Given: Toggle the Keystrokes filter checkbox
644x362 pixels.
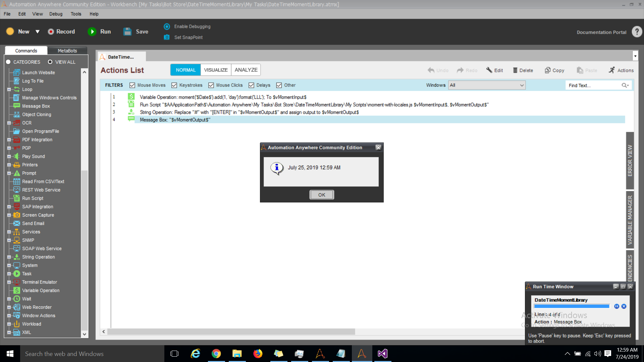Looking at the screenshot, I should coord(174,85).
